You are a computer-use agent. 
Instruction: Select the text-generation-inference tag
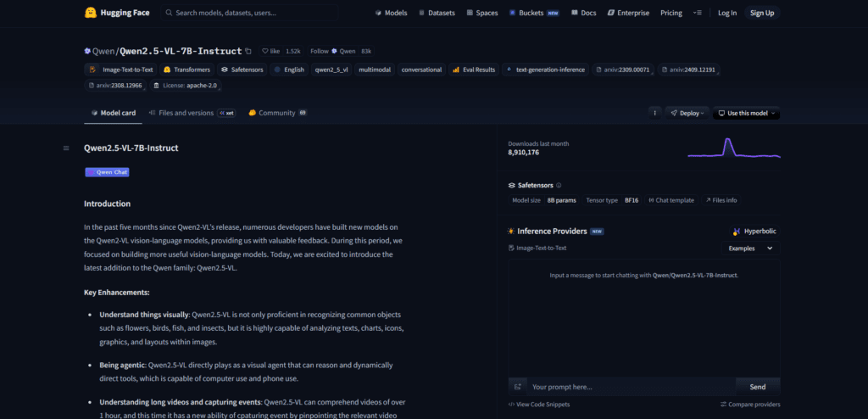click(545, 70)
